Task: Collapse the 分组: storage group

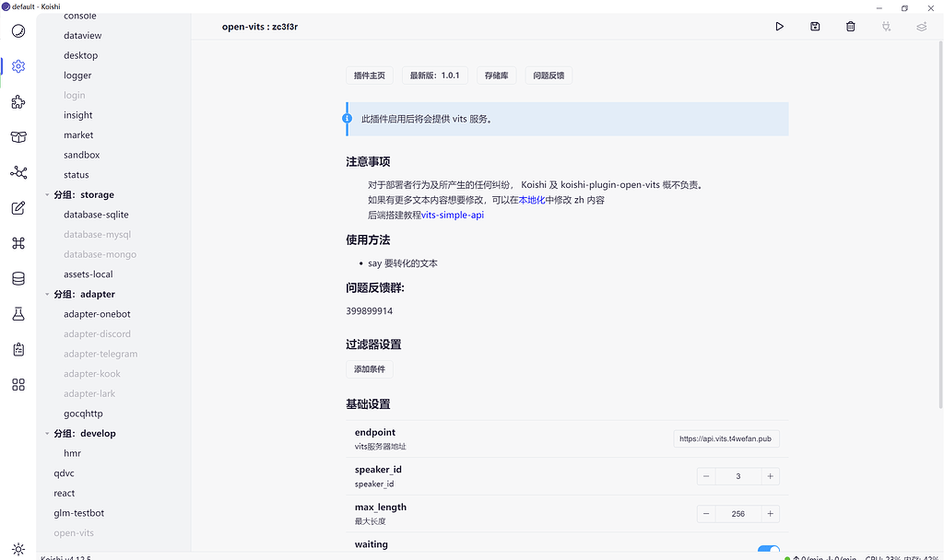Action: (47, 194)
